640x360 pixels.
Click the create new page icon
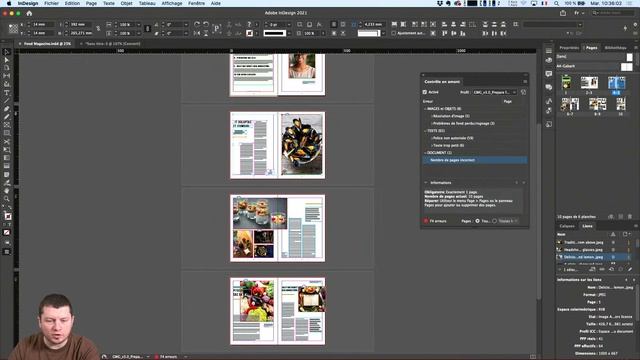(620, 216)
